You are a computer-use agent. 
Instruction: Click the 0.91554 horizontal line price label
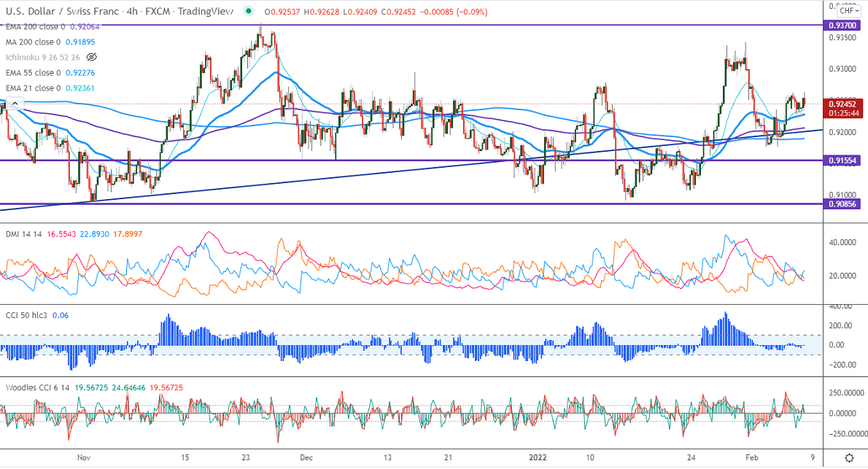tap(842, 160)
